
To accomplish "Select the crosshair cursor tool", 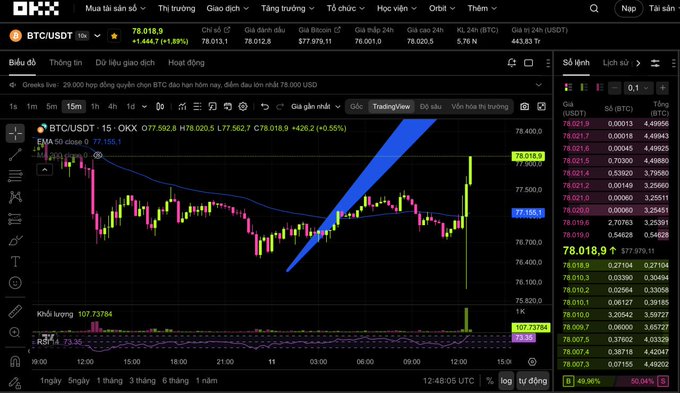I will (x=15, y=134).
